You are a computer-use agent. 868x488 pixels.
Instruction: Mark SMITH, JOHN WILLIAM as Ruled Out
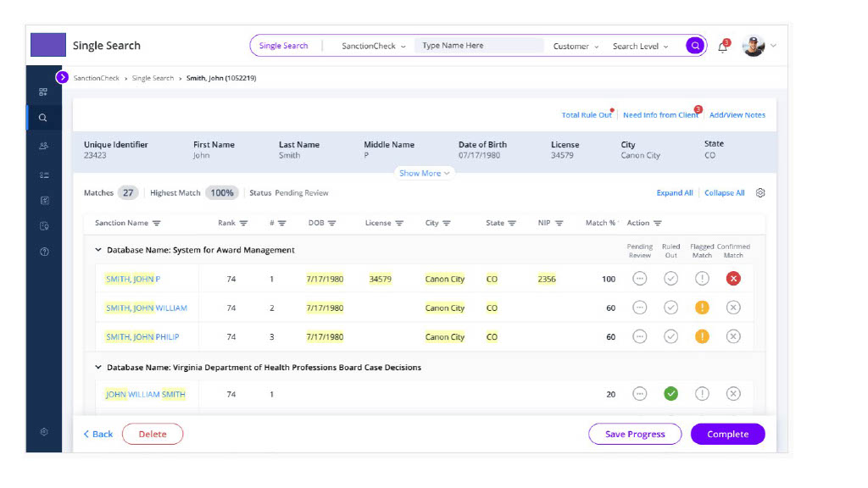tap(671, 308)
